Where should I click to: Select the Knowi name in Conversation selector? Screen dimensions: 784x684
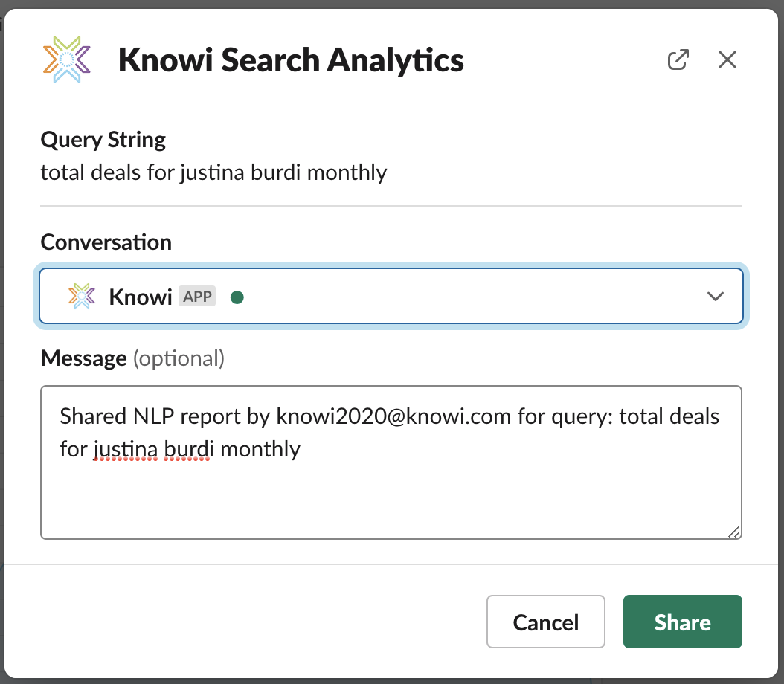point(141,297)
